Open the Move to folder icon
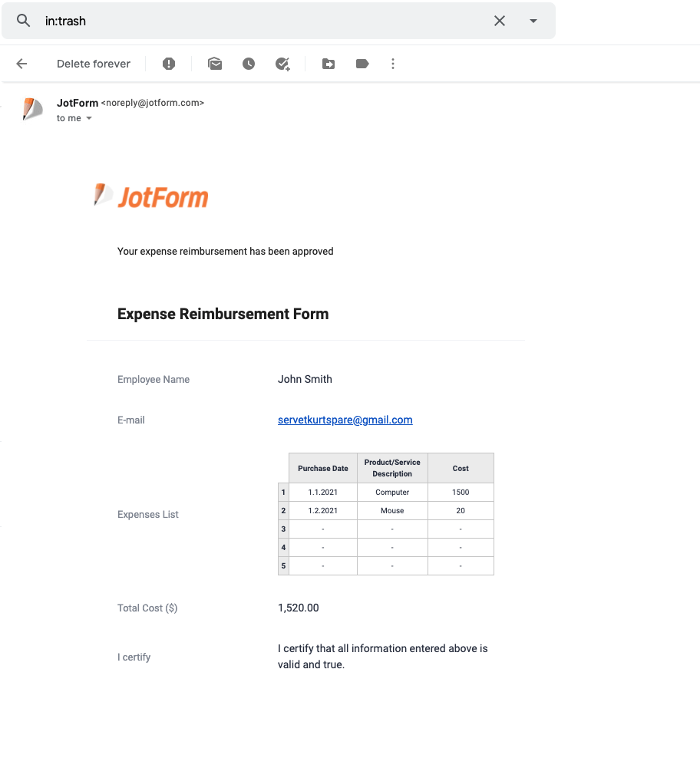This screenshot has width=700, height=758. [x=329, y=64]
